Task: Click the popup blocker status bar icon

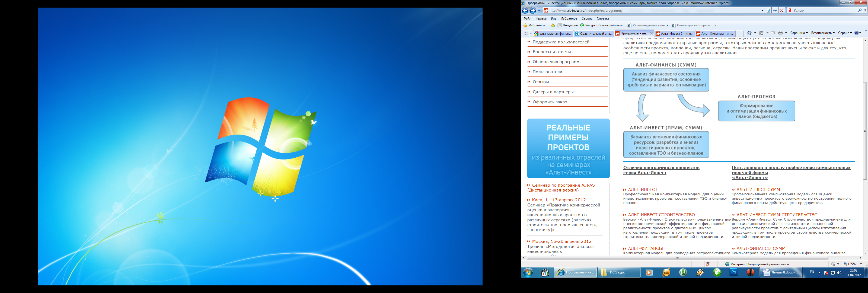Action: point(708,264)
